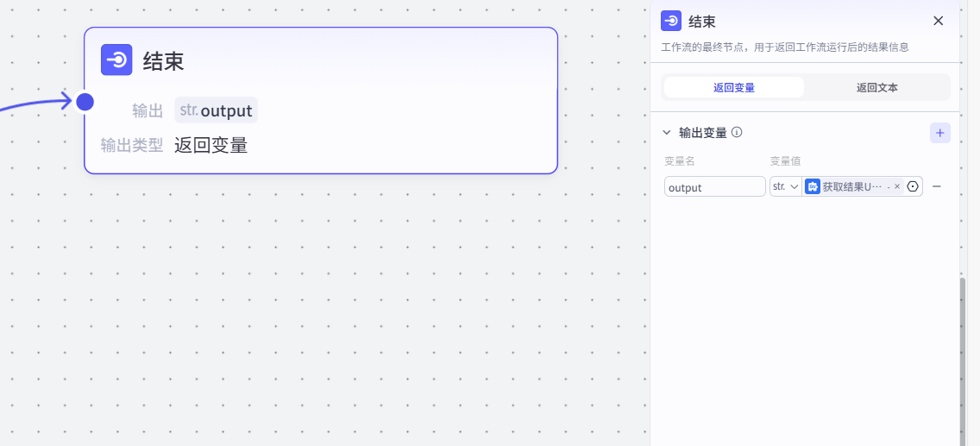The image size is (980, 446).
Task: Click the node's input connection port
Action: point(85,102)
